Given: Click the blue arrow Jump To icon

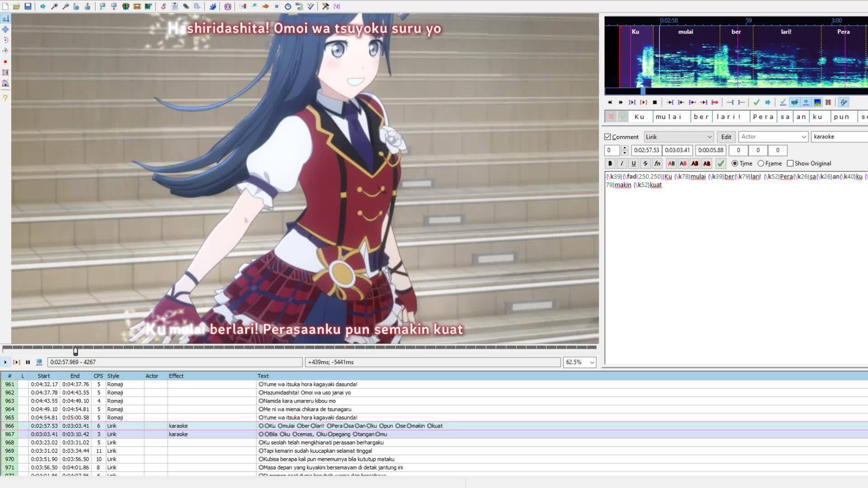Looking at the screenshot, I should pos(43,6).
